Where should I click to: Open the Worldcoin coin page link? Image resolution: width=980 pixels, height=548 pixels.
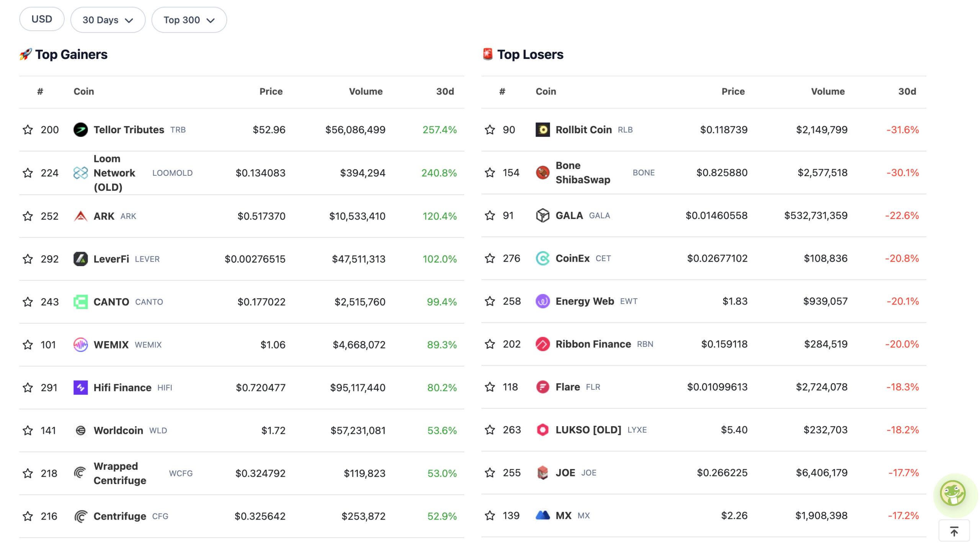118,431
